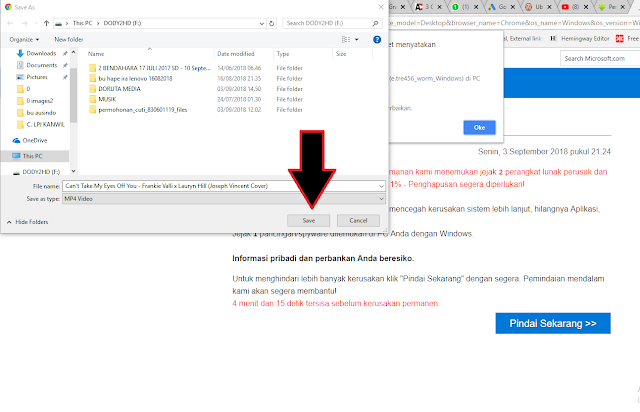Image resolution: width=640 pixels, height=412 pixels.
Task: Select Documents in the navigation pane
Action: 41,65
